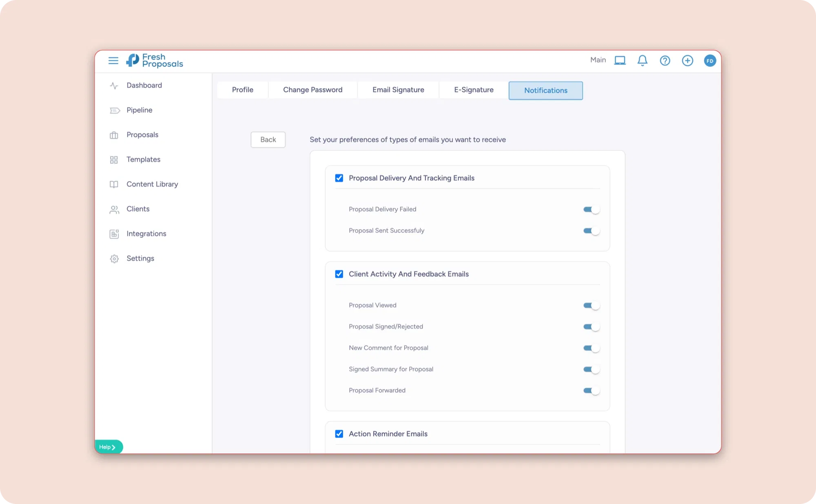Open the Change Password tab

pos(313,90)
